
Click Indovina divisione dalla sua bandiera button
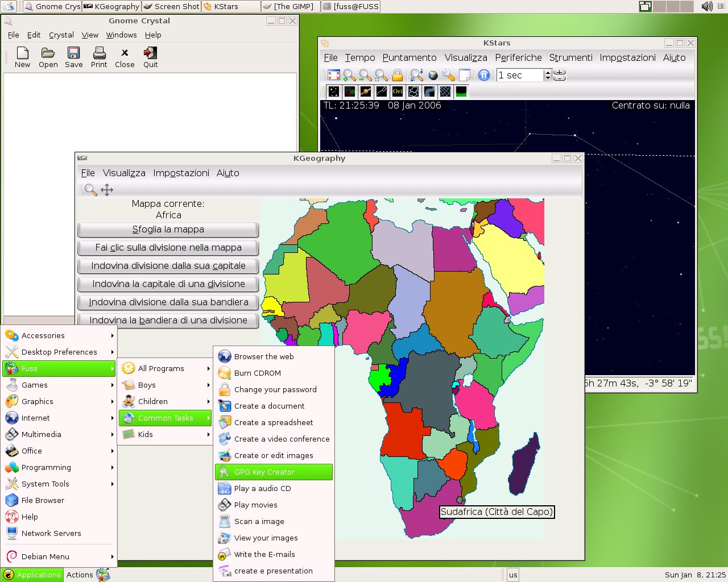pyautogui.click(x=168, y=302)
